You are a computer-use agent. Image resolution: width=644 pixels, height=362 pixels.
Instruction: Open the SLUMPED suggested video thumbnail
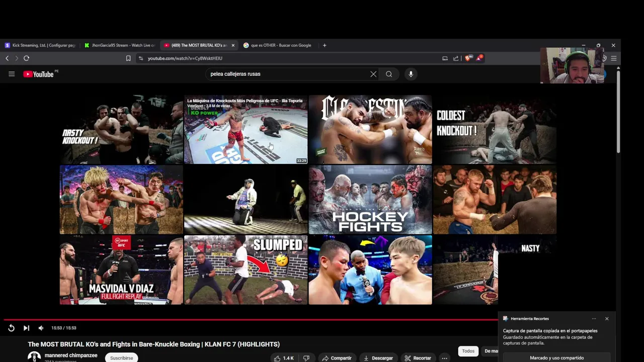pyautogui.click(x=246, y=270)
